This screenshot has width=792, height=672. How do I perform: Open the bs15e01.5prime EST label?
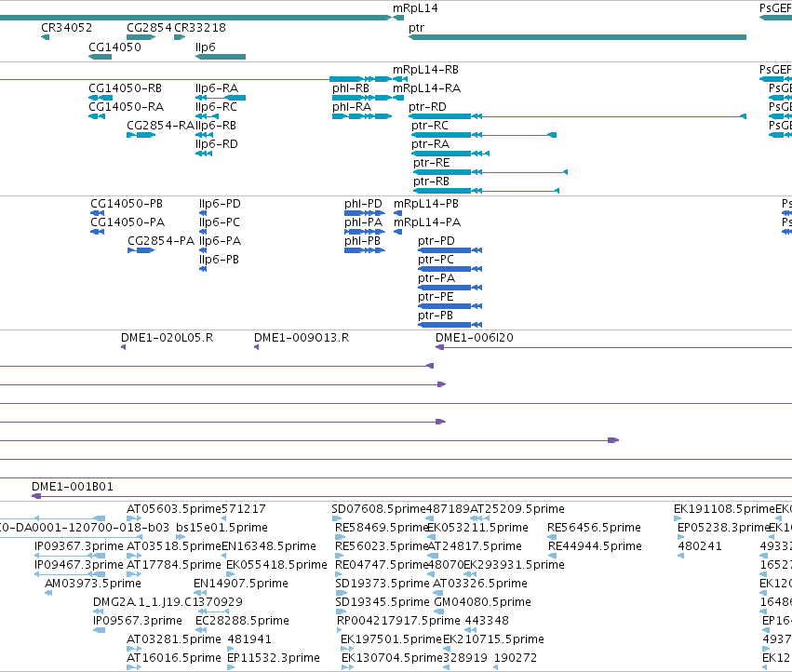[221, 528]
